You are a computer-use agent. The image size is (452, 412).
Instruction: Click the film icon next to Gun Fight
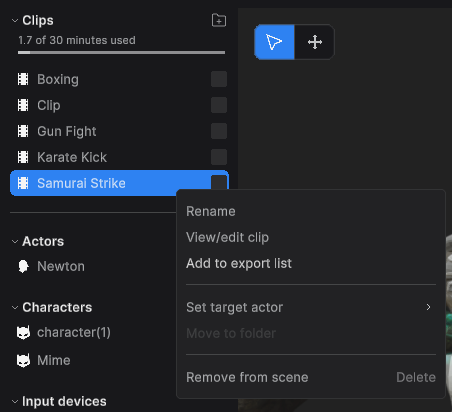[23, 131]
